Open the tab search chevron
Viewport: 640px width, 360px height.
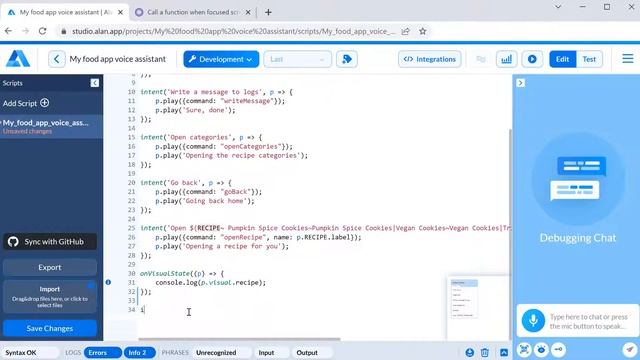558,7
